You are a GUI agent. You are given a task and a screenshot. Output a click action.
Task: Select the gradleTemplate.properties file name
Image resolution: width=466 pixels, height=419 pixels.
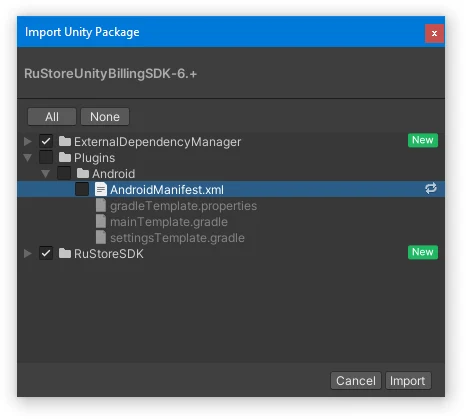(183, 206)
